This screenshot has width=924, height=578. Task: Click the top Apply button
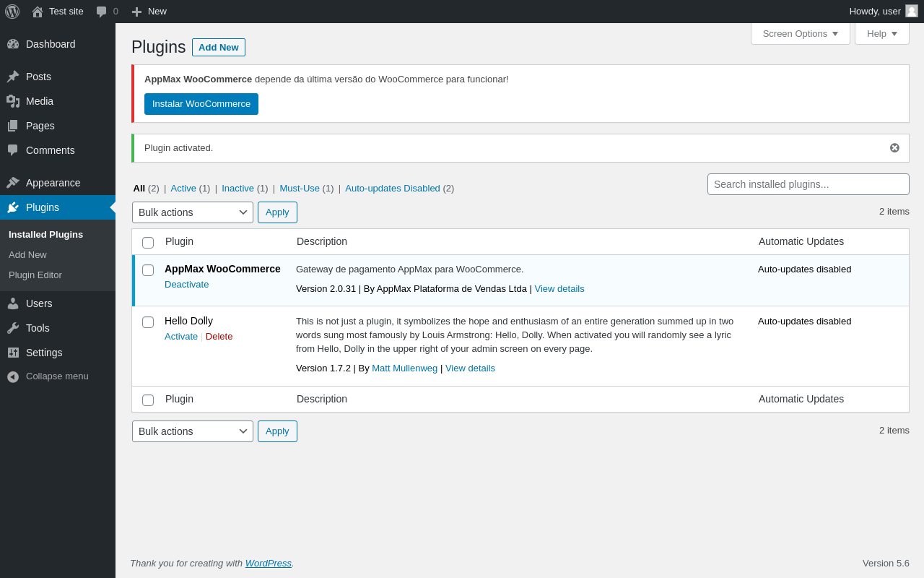click(x=277, y=212)
